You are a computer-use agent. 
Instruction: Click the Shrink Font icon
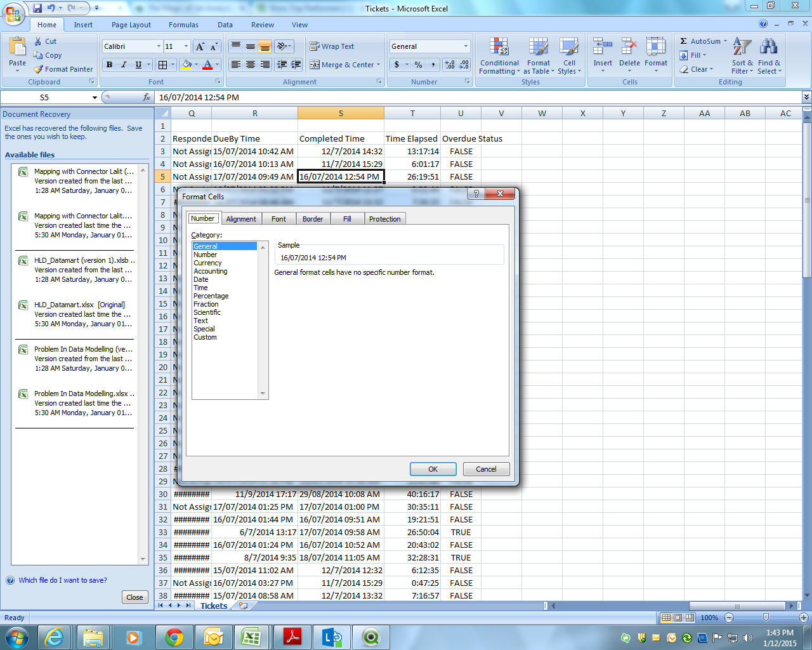click(x=214, y=46)
